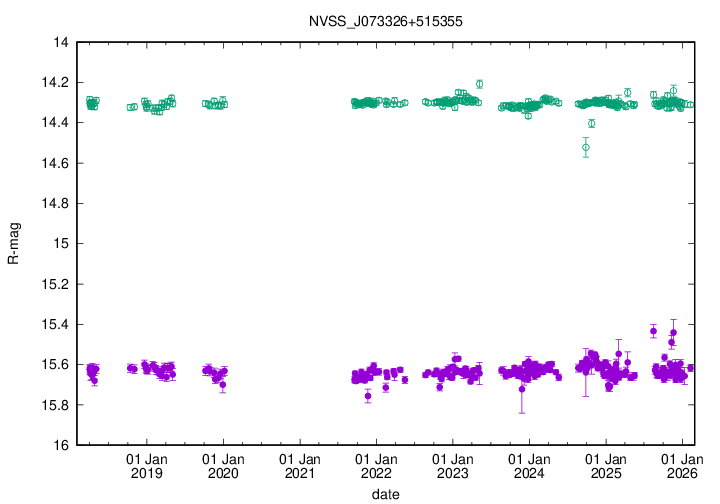Viewport: 720px width, 504px height.
Task: Select the 14.6 y-axis tick label
Action: coord(54,164)
